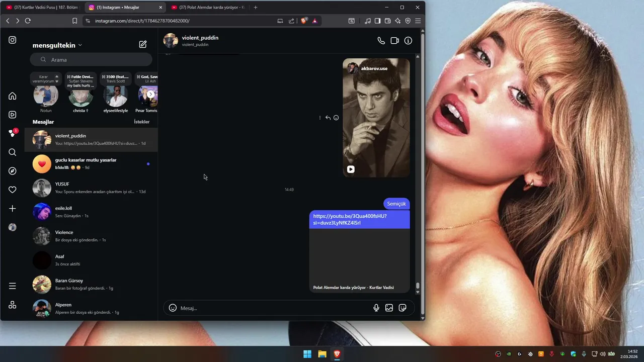The height and width of the screenshot is (362, 644).
Task: Open Reels from the left sidebar
Action: [13, 115]
